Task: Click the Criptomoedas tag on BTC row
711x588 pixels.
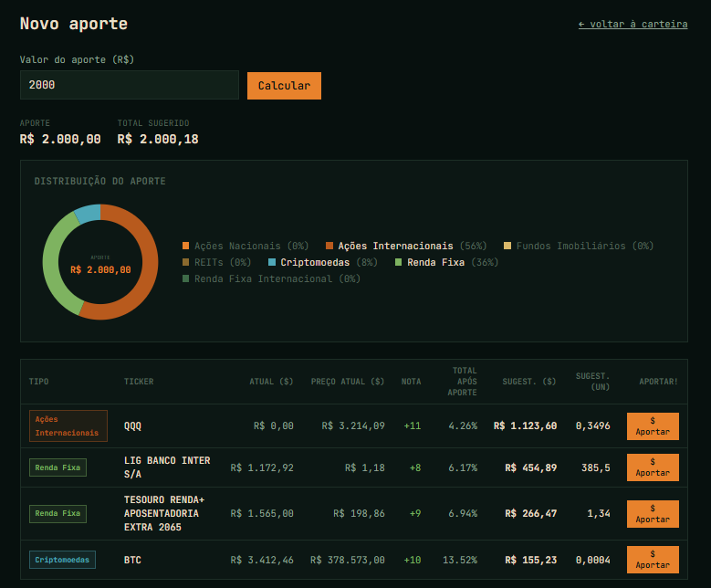Action: pyautogui.click(x=62, y=560)
